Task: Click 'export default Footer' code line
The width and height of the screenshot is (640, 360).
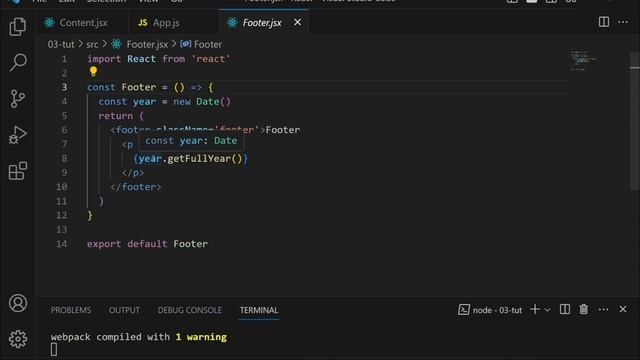Action: pyautogui.click(x=147, y=244)
